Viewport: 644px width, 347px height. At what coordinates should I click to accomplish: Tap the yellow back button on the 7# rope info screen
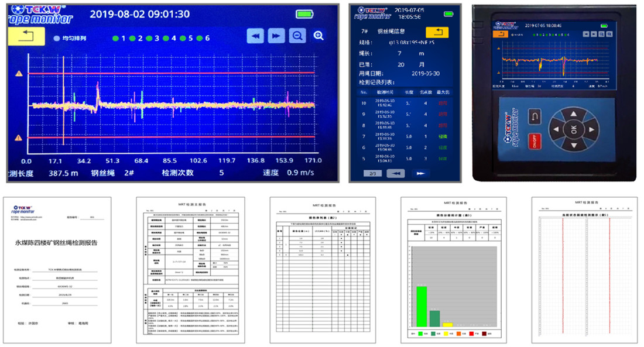(x=437, y=32)
